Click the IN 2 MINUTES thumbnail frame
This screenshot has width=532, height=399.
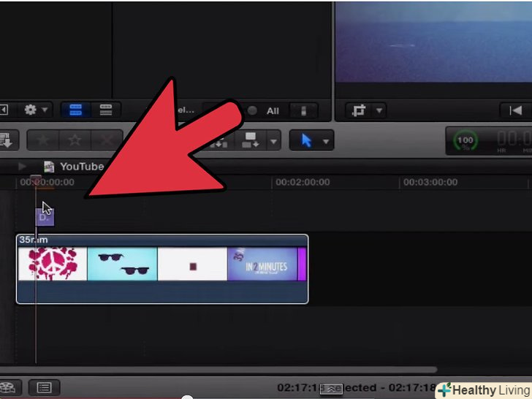point(262,264)
